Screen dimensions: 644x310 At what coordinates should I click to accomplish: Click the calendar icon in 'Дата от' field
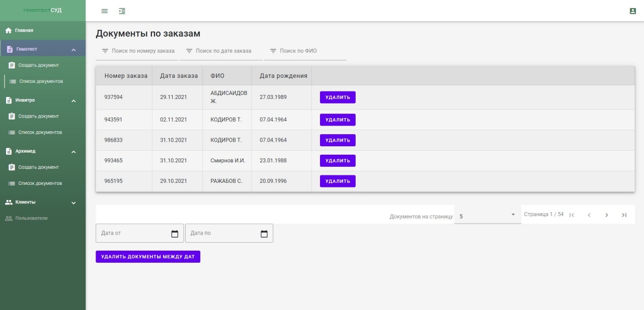pos(175,234)
